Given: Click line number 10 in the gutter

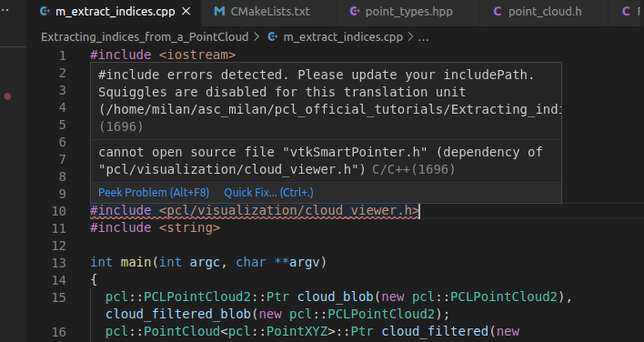Looking at the screenshot, I should [x=59, y=211].
